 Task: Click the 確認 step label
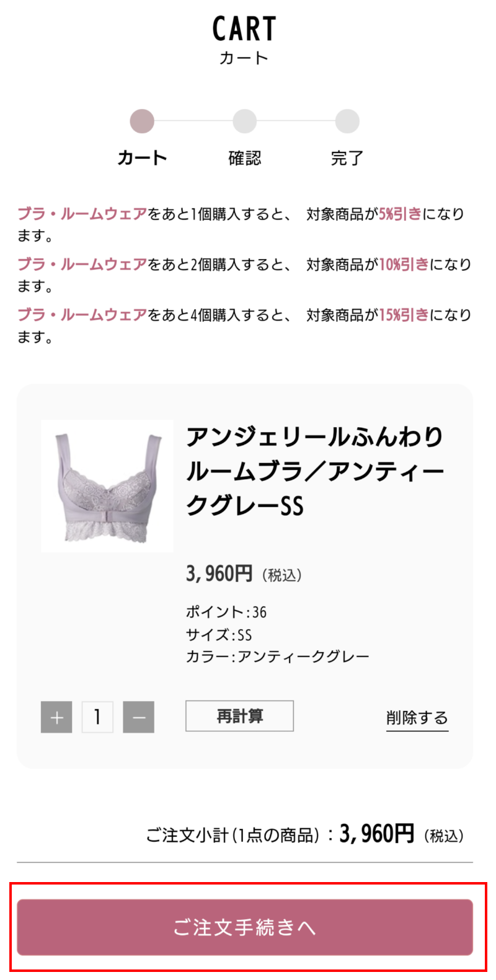245,158
